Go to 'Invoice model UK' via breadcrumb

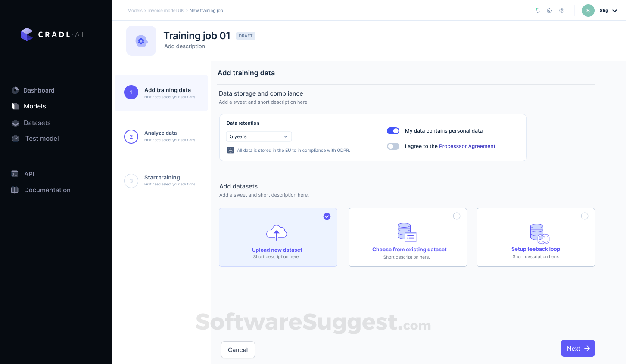(x=166, y=10)
